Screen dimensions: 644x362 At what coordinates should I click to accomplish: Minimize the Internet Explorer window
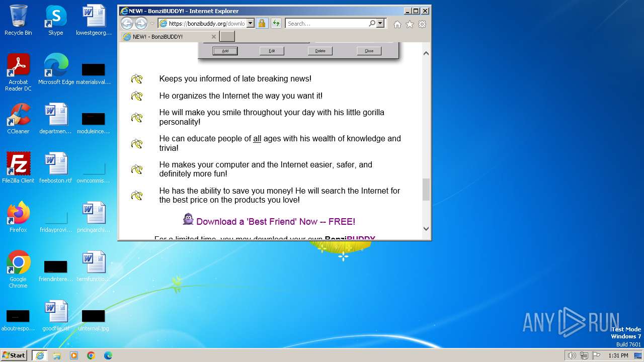pos(407,11)
